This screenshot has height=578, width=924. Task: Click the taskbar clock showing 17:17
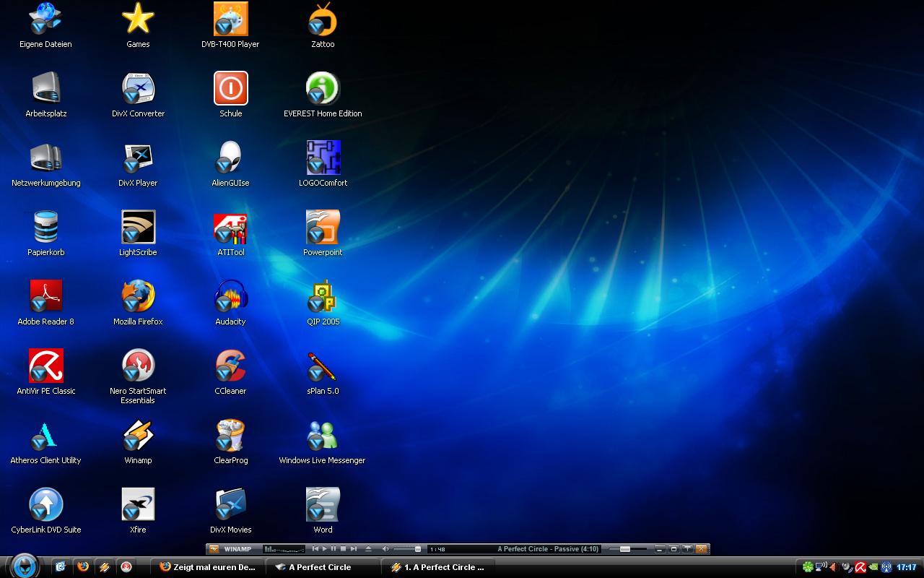click(907, 567)
